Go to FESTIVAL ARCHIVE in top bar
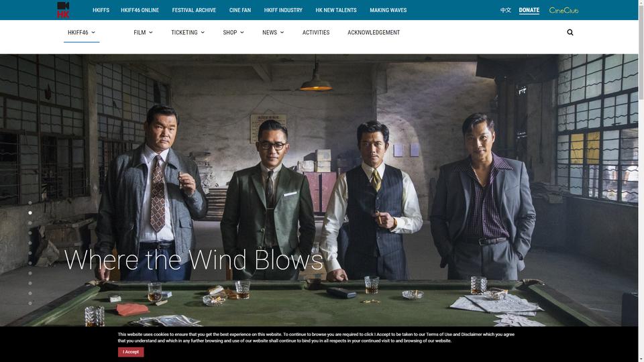Viewport: 644px width, 362px height. point(194,10)
